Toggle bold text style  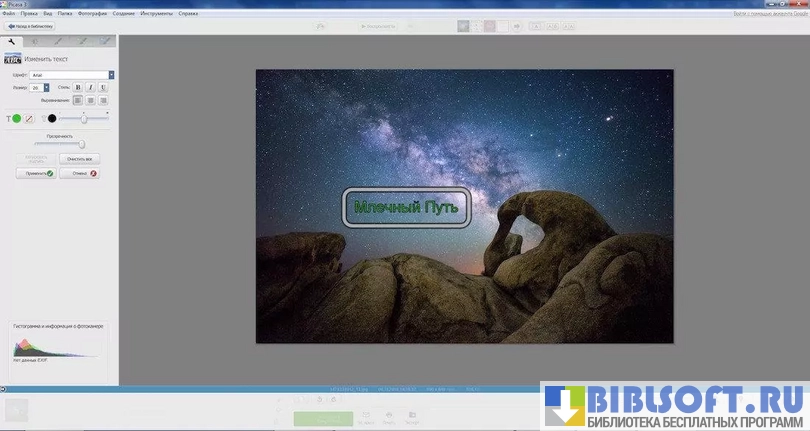tap(78, 88)
